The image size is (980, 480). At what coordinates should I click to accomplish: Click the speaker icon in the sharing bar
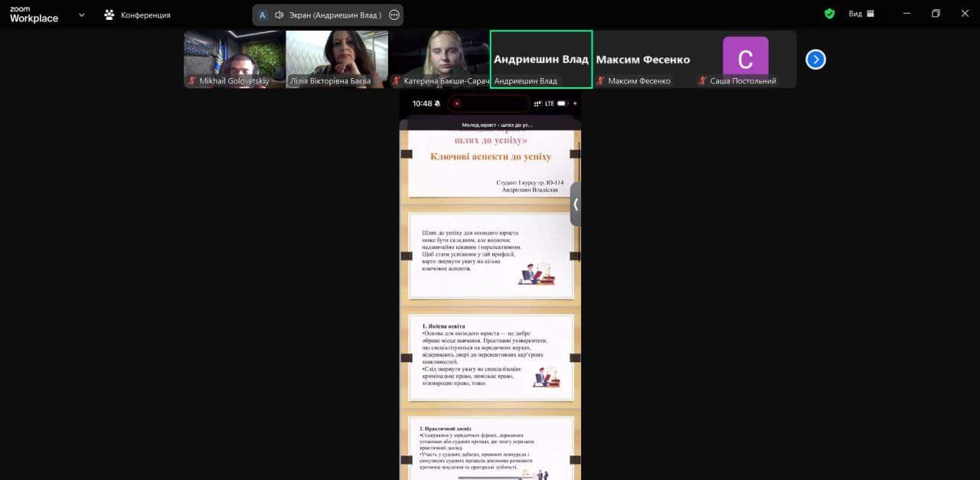pyautogui.click(x=279, y=15)
